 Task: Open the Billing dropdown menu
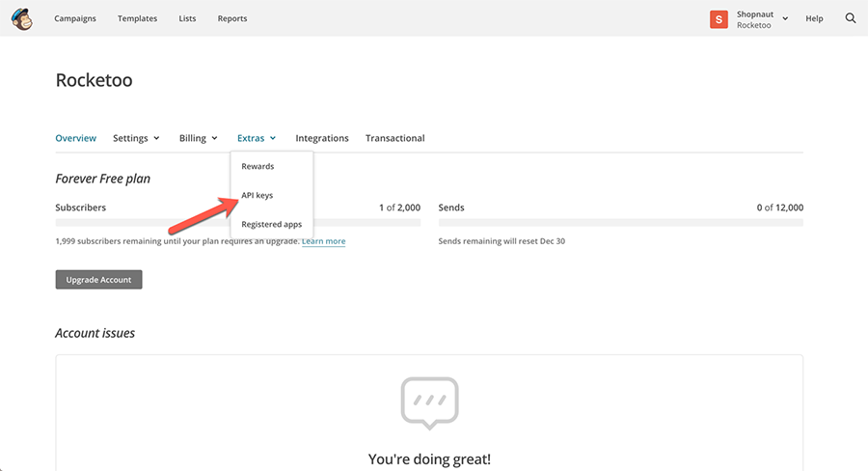198,138
